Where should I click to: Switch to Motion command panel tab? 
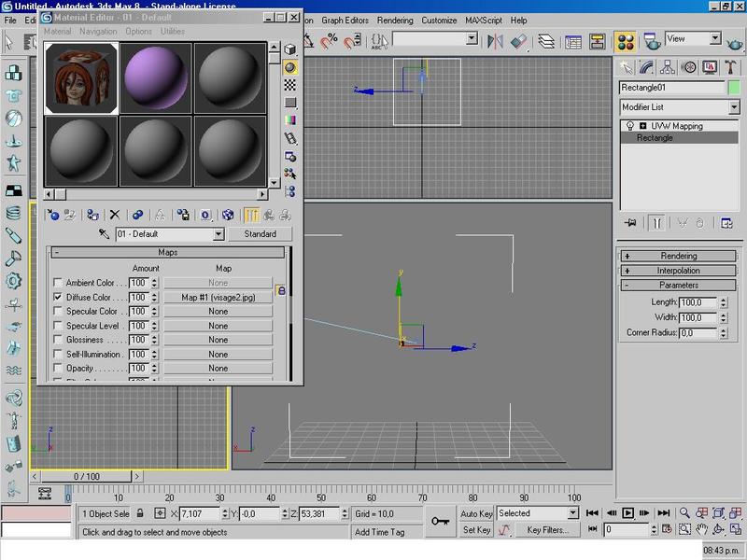(x=688, y=67)
